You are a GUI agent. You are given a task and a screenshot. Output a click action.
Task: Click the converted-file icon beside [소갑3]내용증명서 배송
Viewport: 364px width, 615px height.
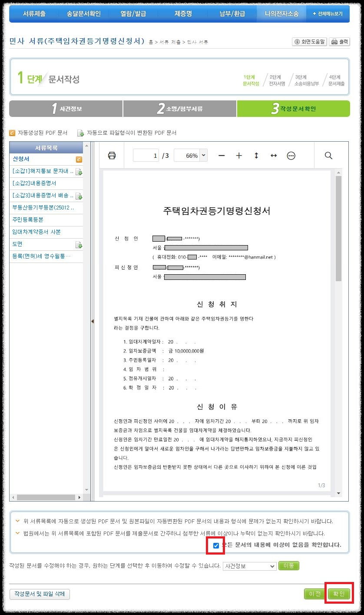79,196
